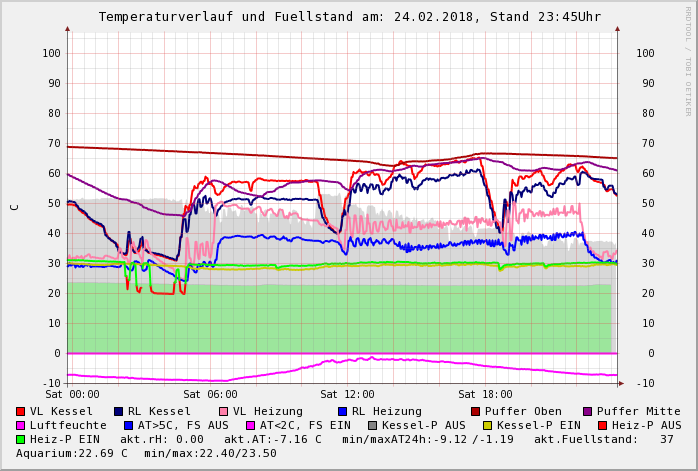This screenshot has width=698, height=471.
Task: Click the dark red Puffer Oben swatch
Action: (x=475, y=411)
